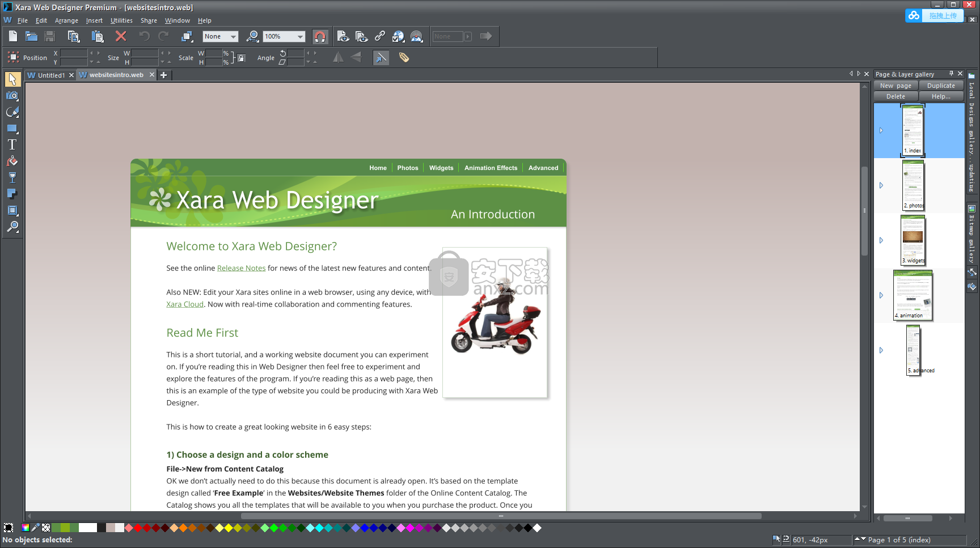Click the red Delete X icon
Viewport: 980px width, 548px height.
tap(121, 36)
